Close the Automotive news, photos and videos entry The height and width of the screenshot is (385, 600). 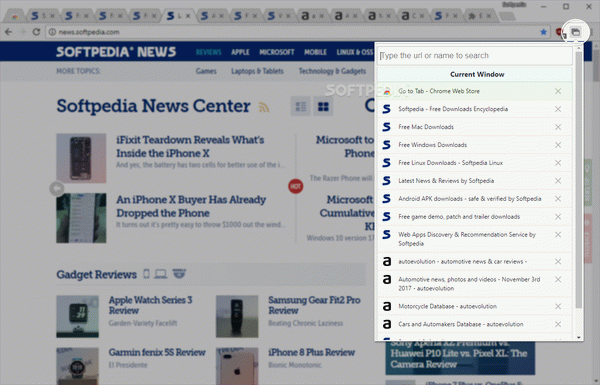point(558,279)
